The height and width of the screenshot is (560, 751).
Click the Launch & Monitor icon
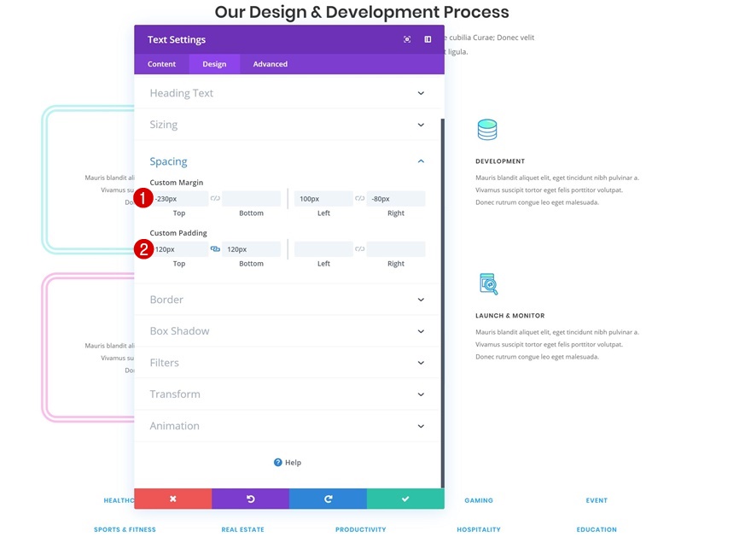[488, 283]
